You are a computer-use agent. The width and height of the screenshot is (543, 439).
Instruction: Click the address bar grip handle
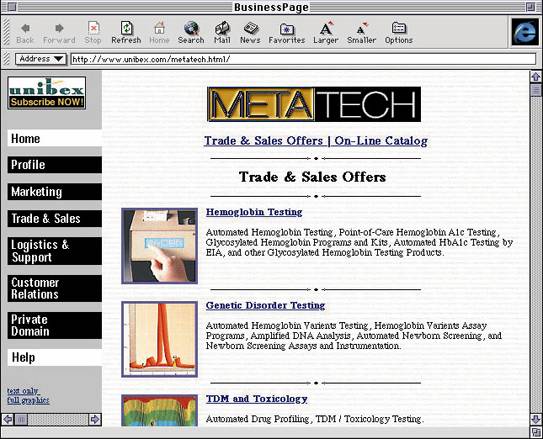click(x=7, y=59)
